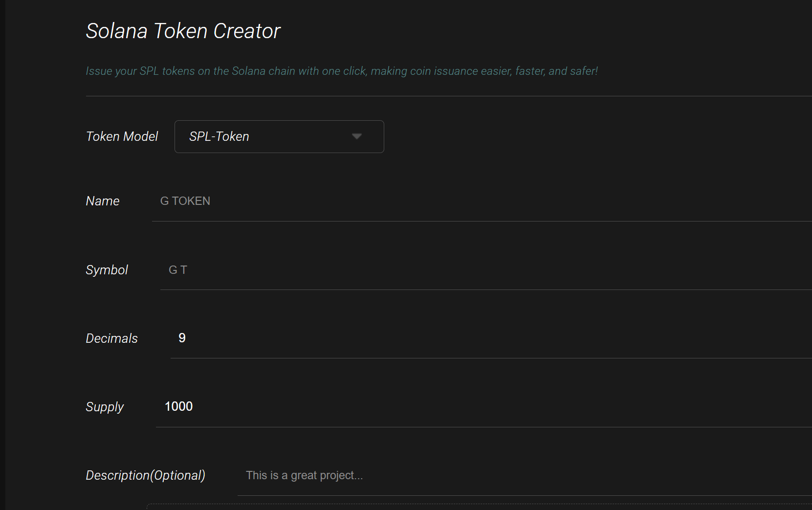
Task: Select the currently chosen SPL-Token option
Action: click(x=219, y=136)
